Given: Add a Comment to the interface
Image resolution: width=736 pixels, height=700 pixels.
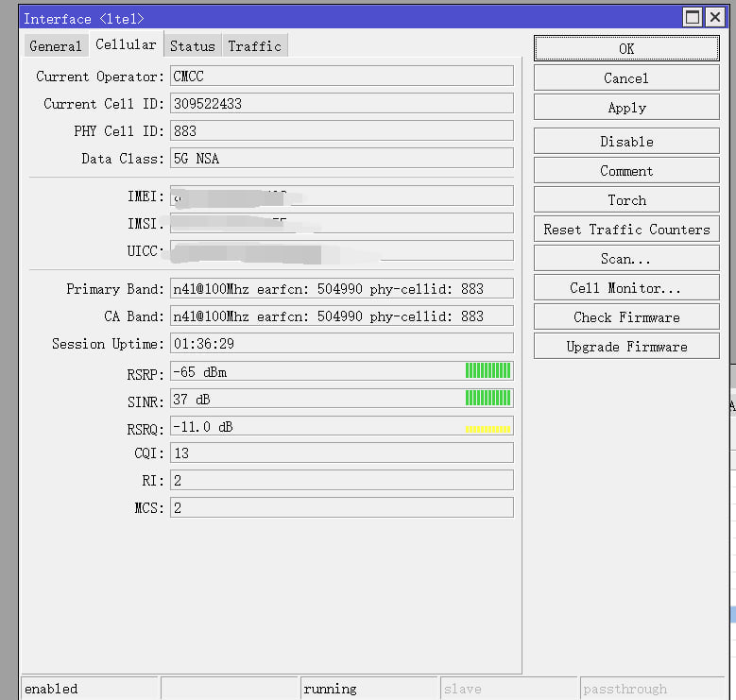Looking at the screenshot, I should pos(625,171).
